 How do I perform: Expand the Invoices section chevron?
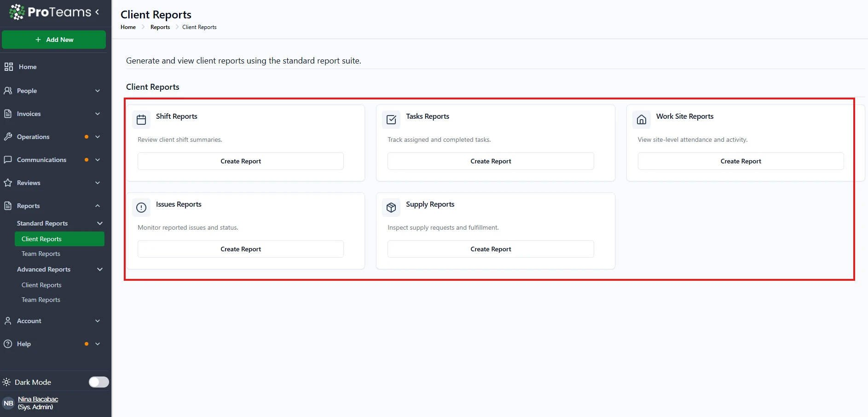click(x=98, y=114)
